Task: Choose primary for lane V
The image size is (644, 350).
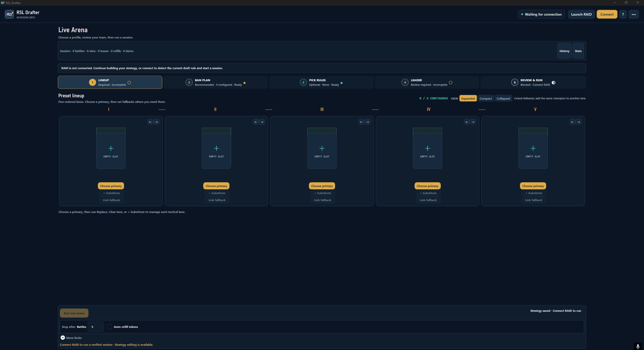Action: pos(533,186)
